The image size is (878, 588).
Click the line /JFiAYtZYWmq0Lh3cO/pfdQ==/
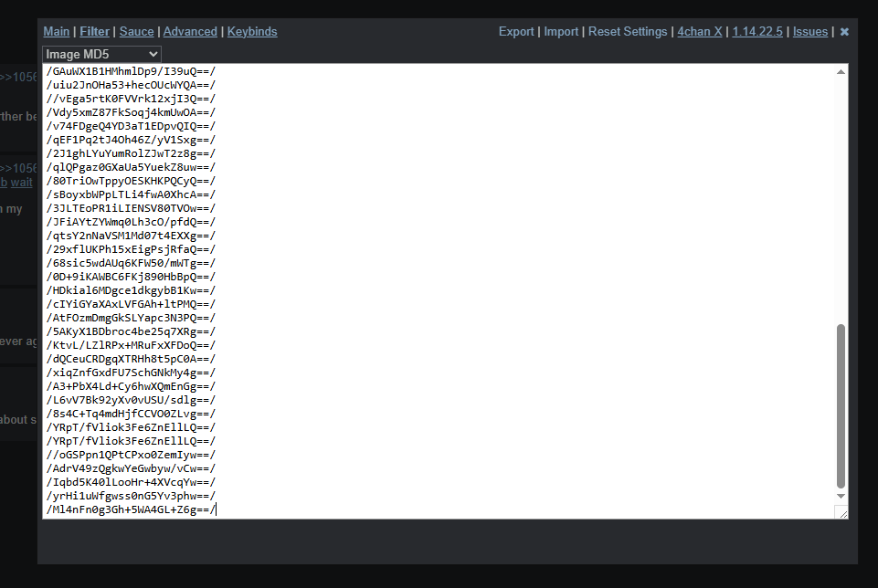(x=131, y=222)
